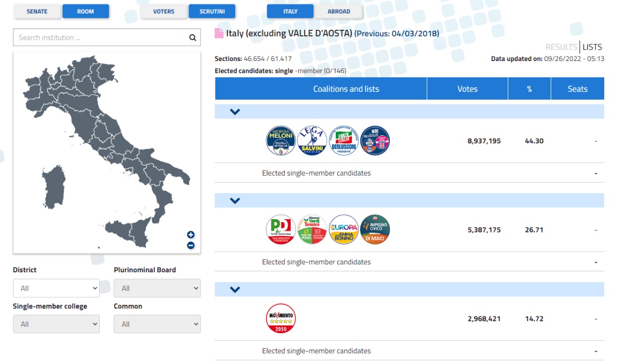Switch to the Room view
The width and height of the screenshot is (635, 364).
point(85,11)
